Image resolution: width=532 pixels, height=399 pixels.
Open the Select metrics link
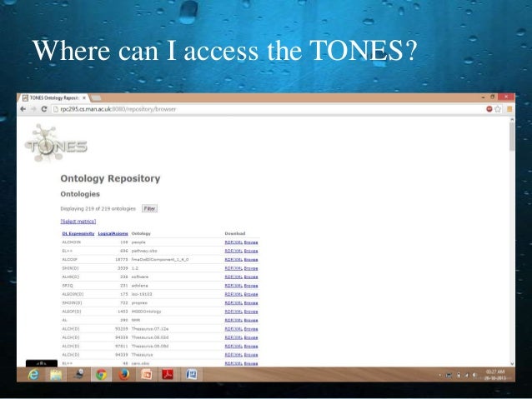tap(78, 222)
